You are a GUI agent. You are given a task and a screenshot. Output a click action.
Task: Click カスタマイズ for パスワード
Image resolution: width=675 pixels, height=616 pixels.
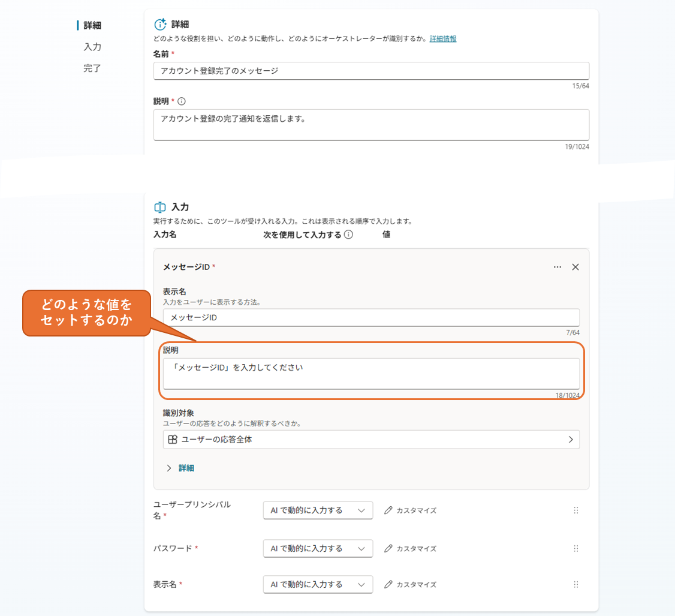coord(410,548)
